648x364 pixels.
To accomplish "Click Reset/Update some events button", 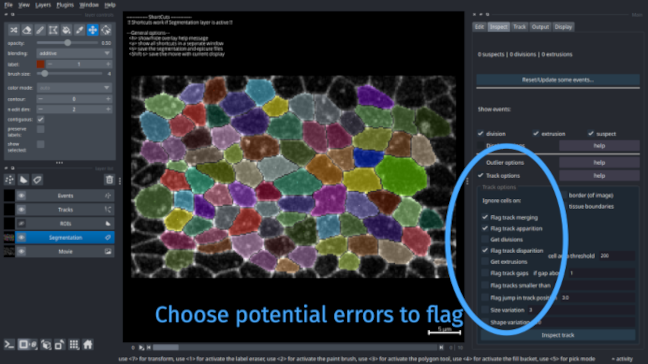I will point(558,80).
